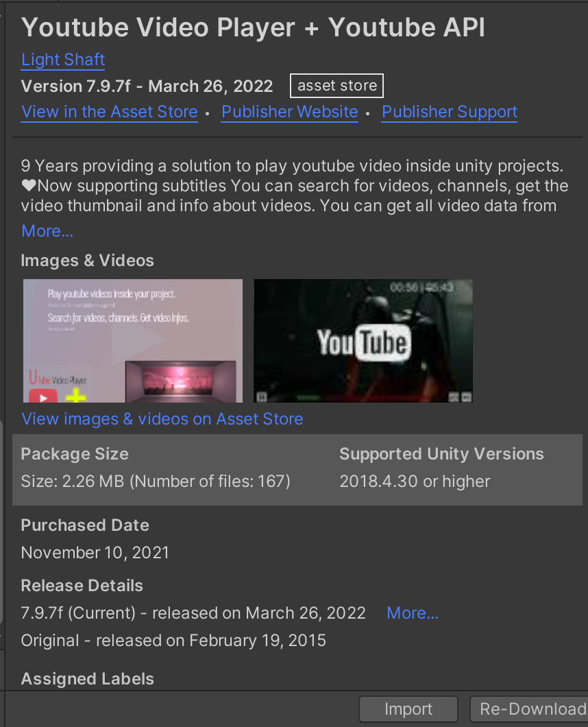Click the Import button
Image resolution: width=588 pixels, height=727 pixels.
[408, 709]
